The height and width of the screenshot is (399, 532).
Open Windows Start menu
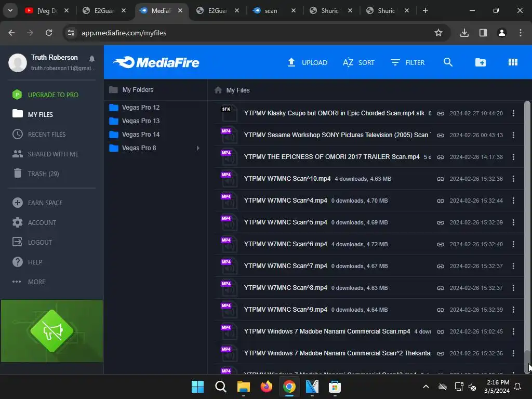[x=197, y=387]
